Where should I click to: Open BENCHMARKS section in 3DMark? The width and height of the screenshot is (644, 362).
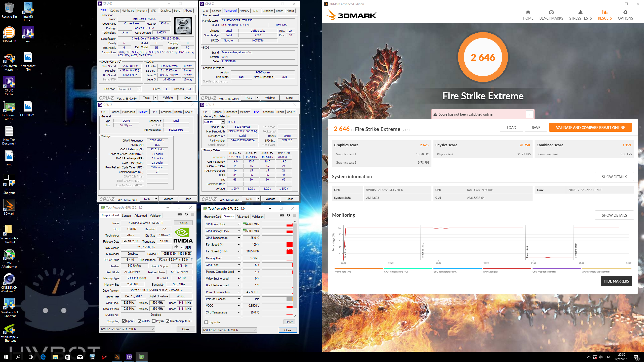(x=551, y=15)
